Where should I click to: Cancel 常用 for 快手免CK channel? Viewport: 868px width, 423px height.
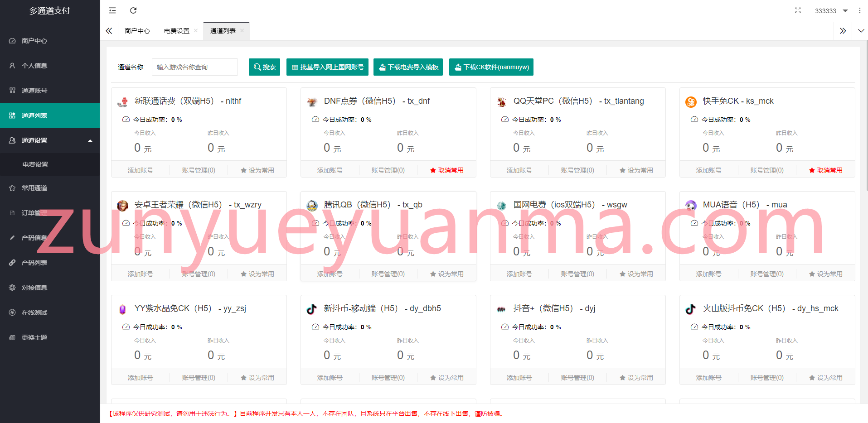pos(826,170)
